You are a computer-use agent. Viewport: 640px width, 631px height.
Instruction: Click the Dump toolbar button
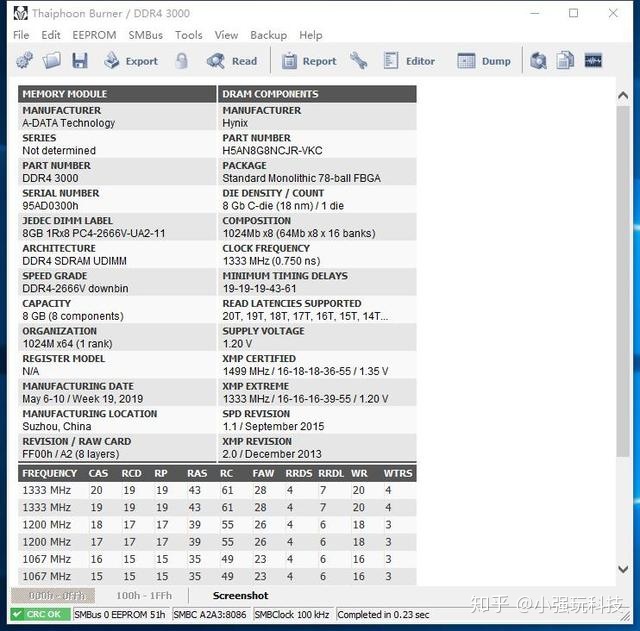pyautogui.click(x=484, y=61)
